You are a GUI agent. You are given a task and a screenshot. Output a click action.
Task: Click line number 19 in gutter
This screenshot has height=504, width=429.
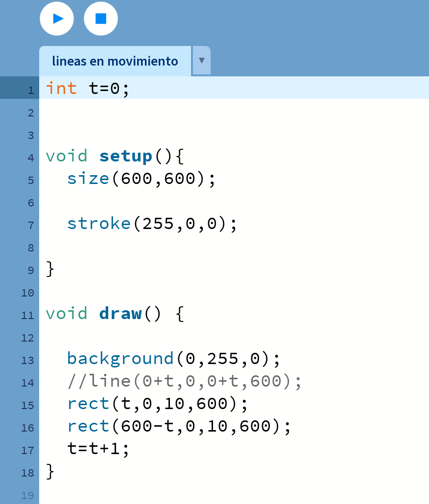coord(28,496)
